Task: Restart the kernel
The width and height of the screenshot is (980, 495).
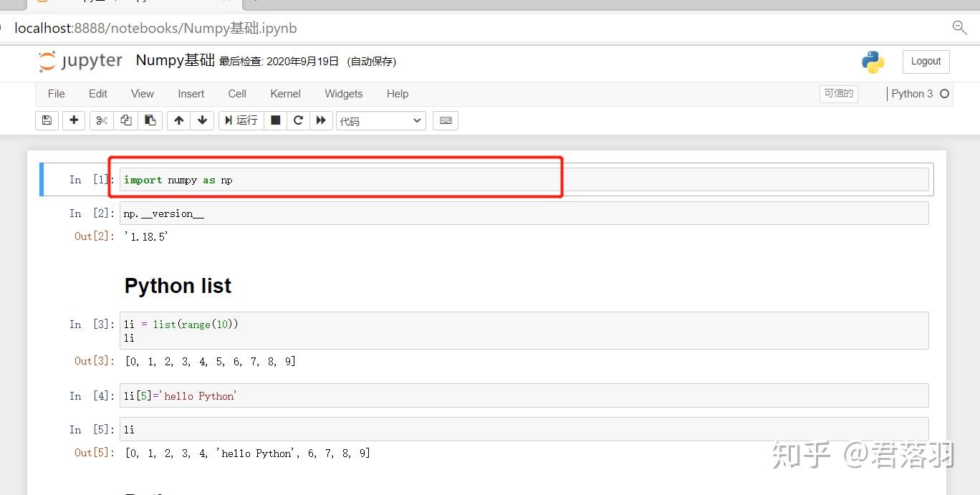Action: 298,120
